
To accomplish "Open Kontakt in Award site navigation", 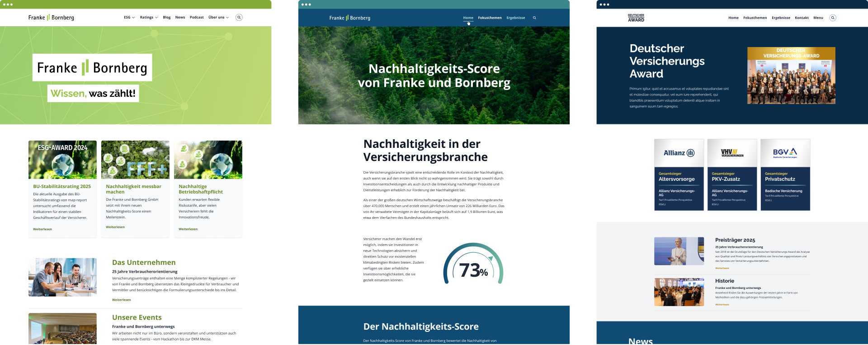I will point(802,18).
